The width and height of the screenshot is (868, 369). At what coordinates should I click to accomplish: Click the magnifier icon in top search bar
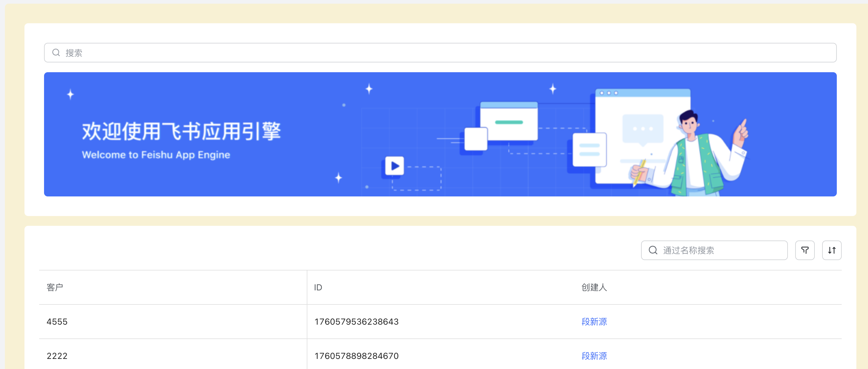[x=56, y=53]
